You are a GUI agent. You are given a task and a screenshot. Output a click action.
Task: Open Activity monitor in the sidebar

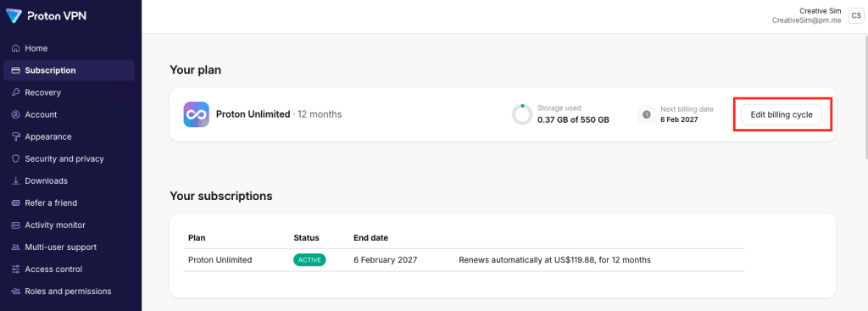(x=70, y=225)
